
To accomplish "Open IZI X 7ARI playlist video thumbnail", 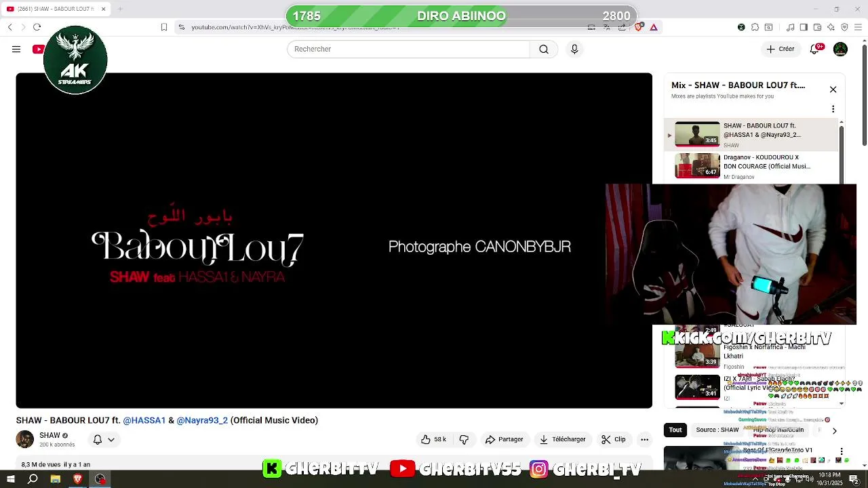I will click(697, 387).
